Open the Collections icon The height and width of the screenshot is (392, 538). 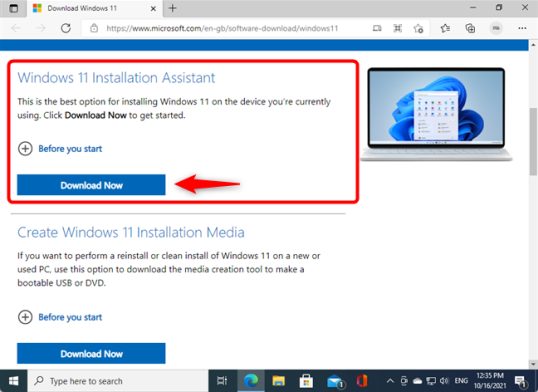pos(470,28)
